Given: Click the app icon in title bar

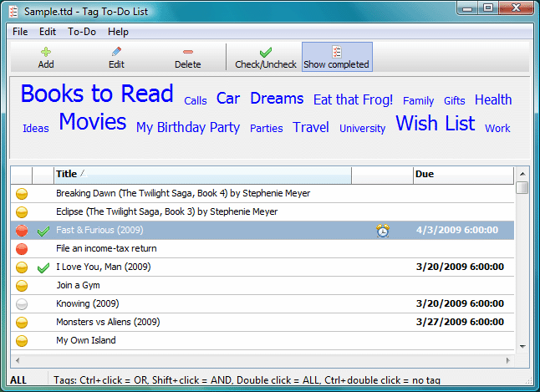Looking at the screenshot, I should (13, 12).
